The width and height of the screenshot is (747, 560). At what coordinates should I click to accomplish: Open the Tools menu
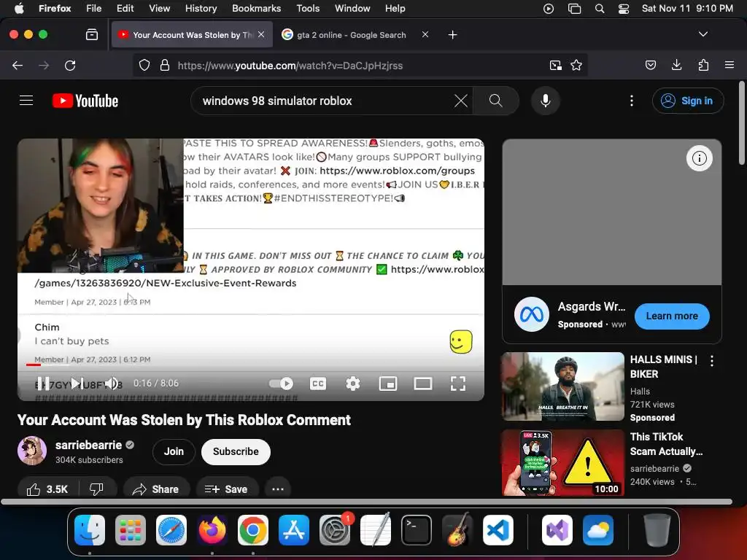pos(308,9)
